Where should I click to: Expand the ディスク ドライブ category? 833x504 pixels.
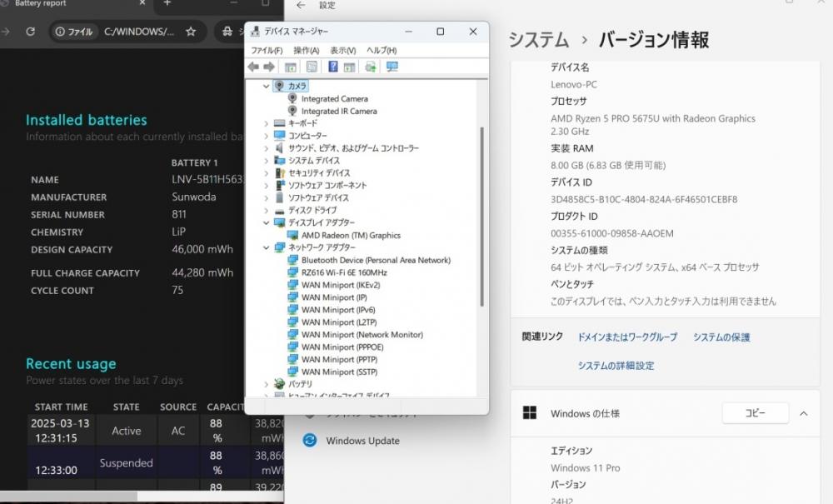[267, 210]
